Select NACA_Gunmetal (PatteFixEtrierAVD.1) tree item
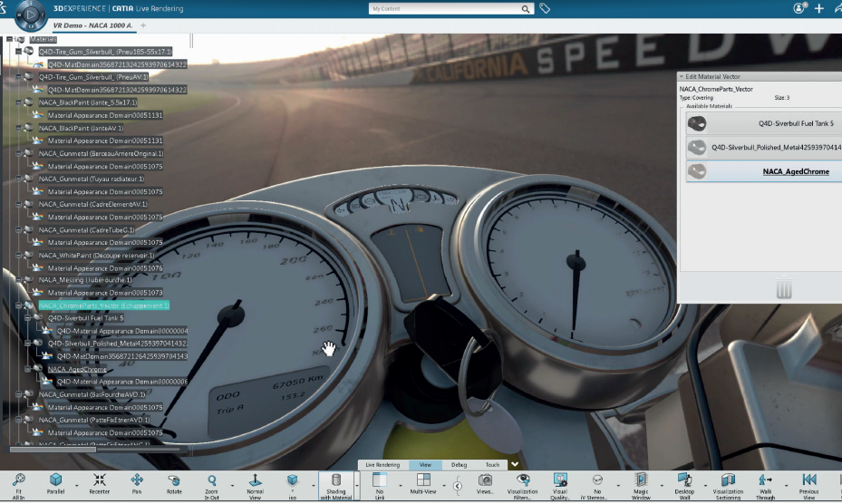 94,420
